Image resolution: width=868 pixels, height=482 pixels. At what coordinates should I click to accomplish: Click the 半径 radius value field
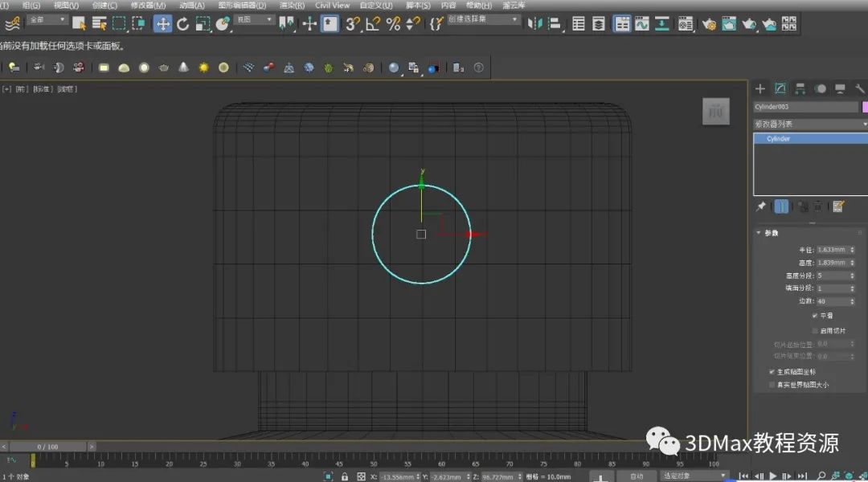coord(831,250)
